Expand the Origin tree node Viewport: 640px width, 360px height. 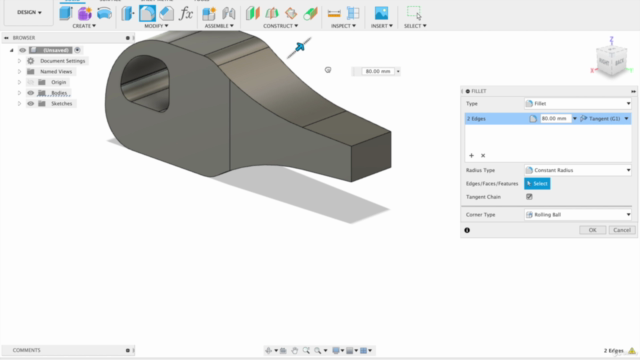(19, 82)
